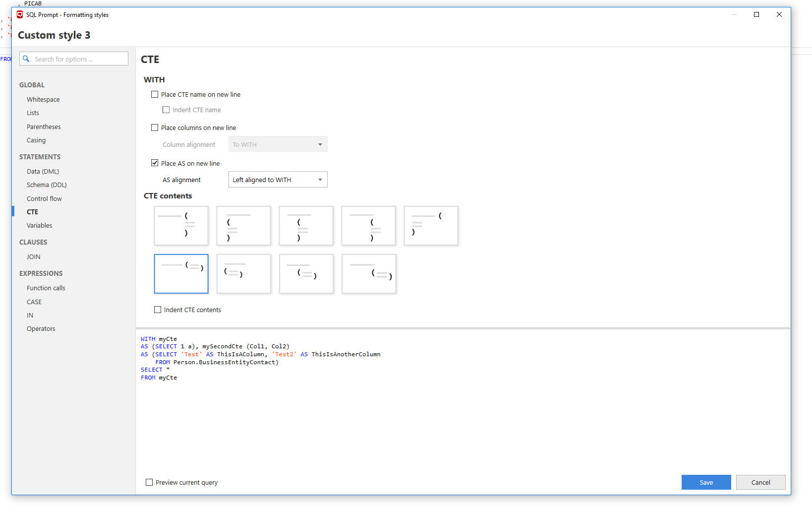Pick second top-row CTE layout with left-aligned parentheses
Image resolution: width=812 pixels, height=514 pixels.
[x=243, y=226]
